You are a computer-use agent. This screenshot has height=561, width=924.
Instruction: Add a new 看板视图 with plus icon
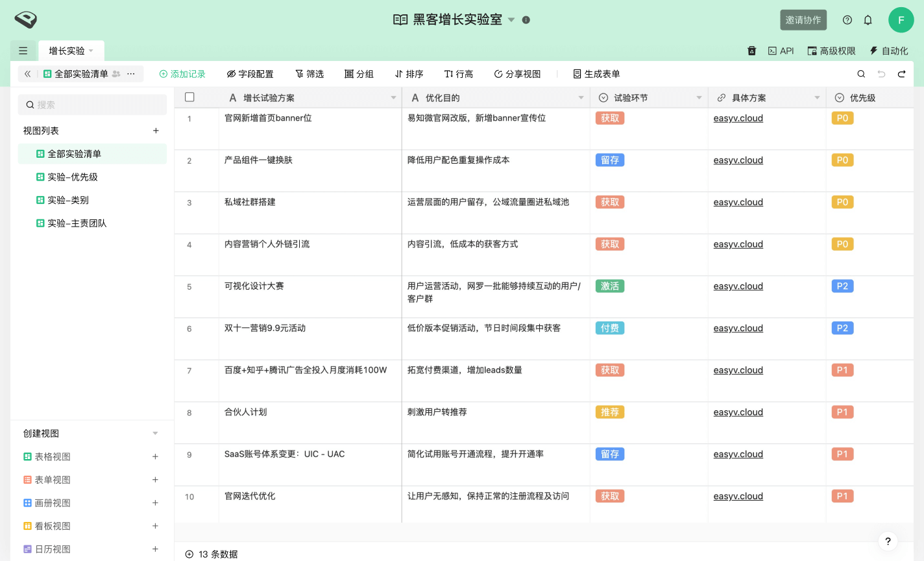[155, 526]
